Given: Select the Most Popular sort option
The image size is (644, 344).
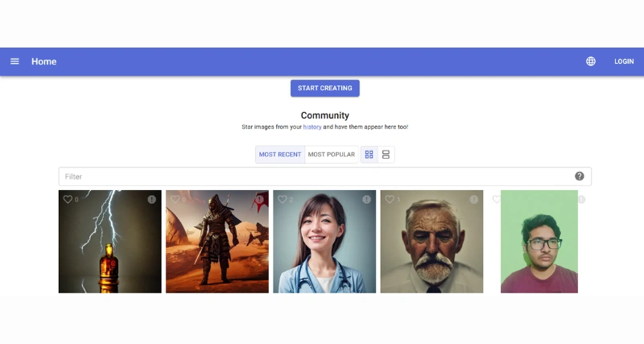Looking at the screenshot, I should pyautogui.click(x=331, y=155).
